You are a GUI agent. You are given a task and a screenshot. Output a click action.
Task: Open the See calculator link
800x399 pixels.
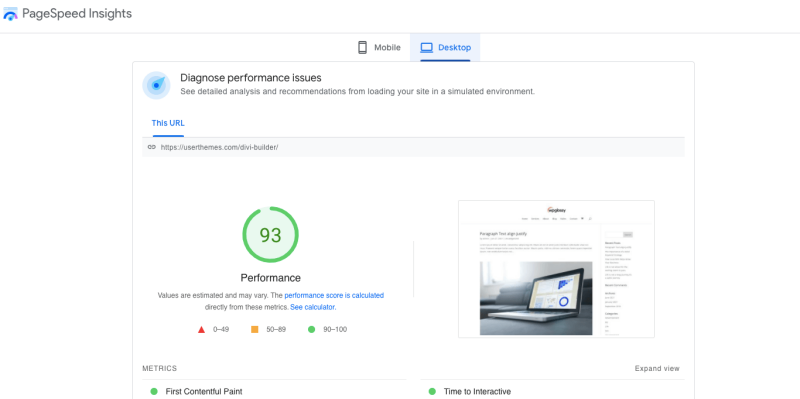(x=313, y=307)
